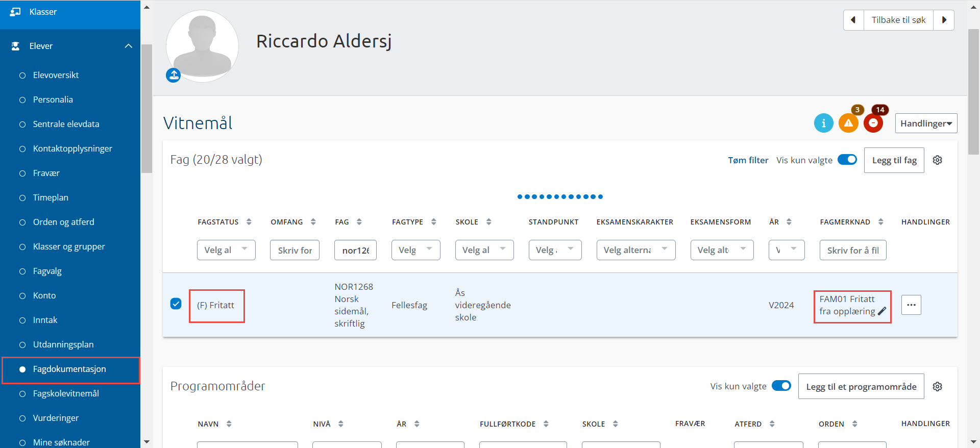Open the red errors icon

[x=873, y=123]
